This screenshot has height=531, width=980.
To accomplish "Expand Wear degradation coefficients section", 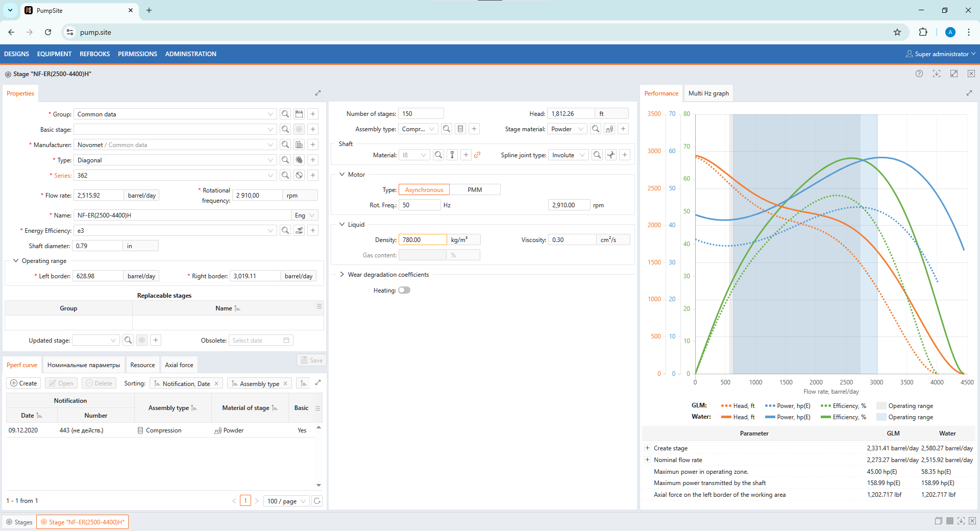I will tap(342, 275).
